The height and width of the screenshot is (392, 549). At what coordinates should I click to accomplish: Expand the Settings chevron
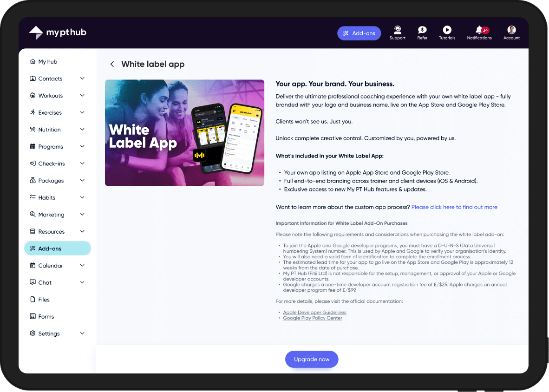pos(82,333)
